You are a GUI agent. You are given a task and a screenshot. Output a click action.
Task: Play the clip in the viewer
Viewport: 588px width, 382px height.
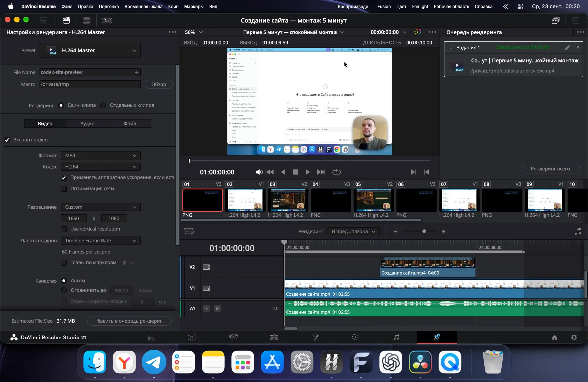(x=308, y=172)
